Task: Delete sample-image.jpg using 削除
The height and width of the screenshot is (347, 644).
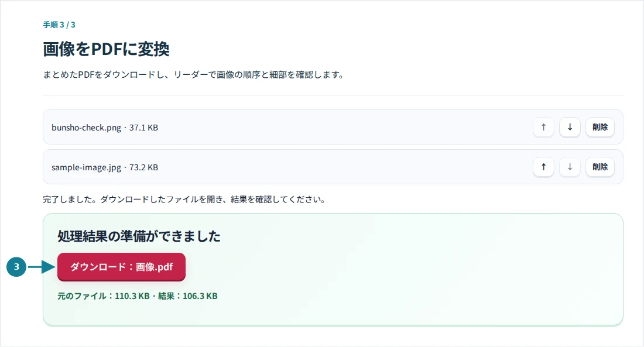Action: (x=600, y=167)
